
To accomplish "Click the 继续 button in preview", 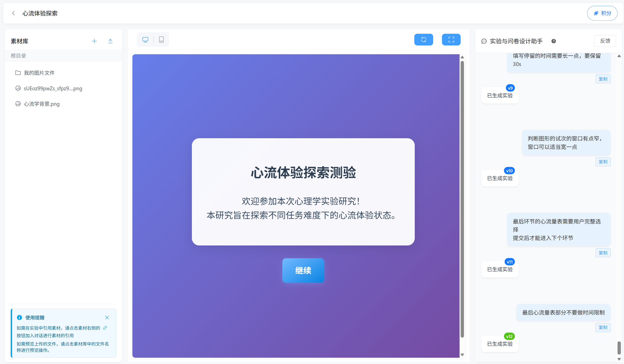I will pyautogui.click(x=303, y=270).
